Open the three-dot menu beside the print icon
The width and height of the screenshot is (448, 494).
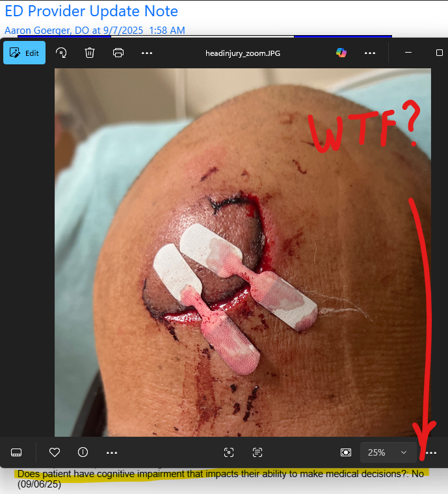[x=147, y=53]
